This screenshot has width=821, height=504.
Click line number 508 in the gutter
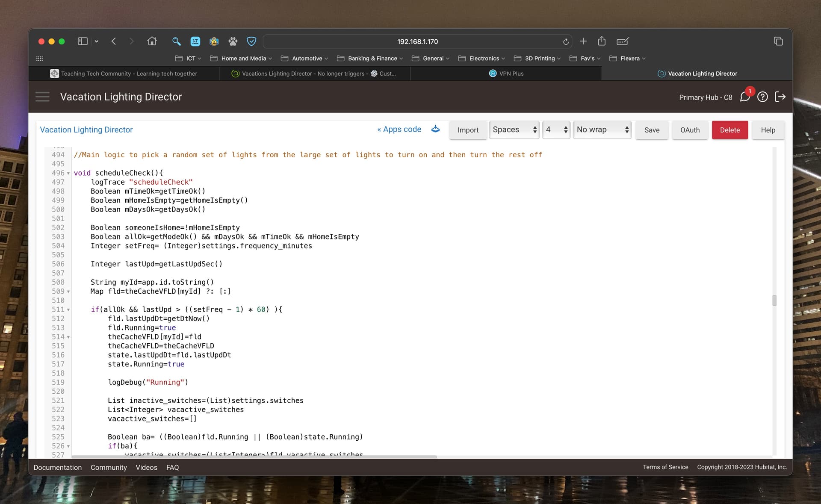pos(58,282)
